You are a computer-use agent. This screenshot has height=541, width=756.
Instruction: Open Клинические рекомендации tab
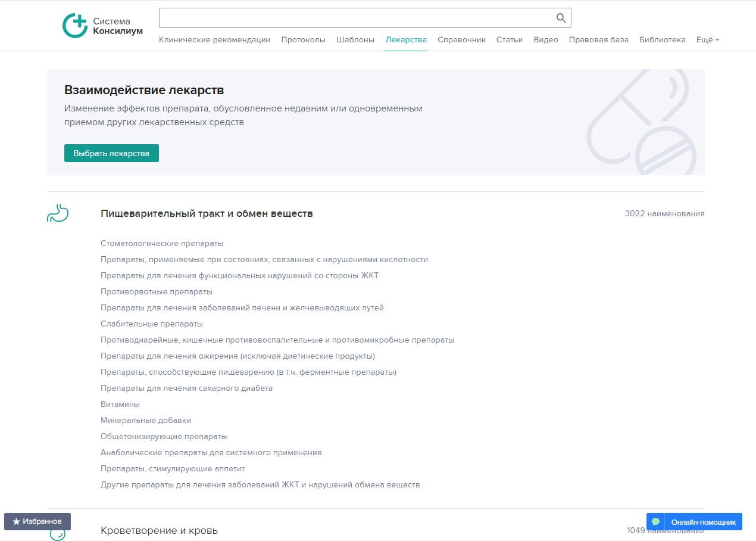tap(214, 40)
